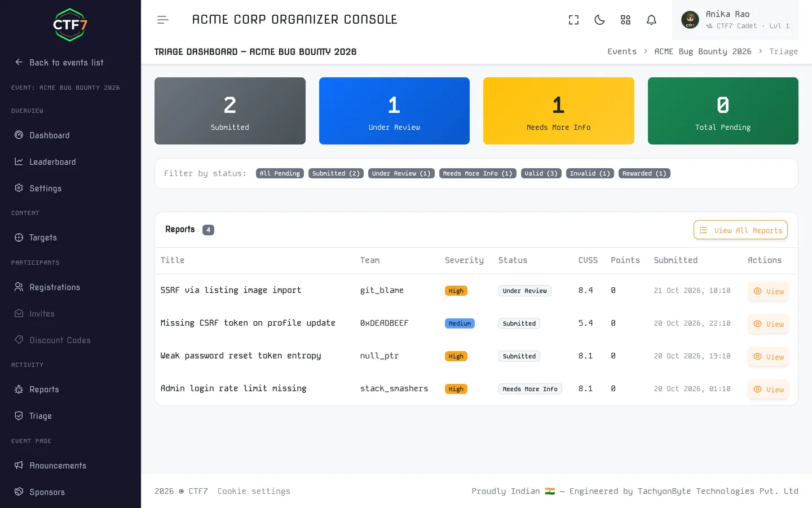View the Admin login rate limit report
812x508 pixels.
click(x=769, y=389)
